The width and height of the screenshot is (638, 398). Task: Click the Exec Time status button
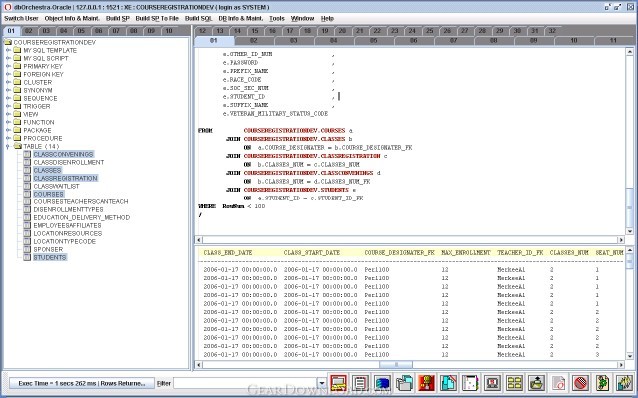pyautogui.click(x=82, y=383)
